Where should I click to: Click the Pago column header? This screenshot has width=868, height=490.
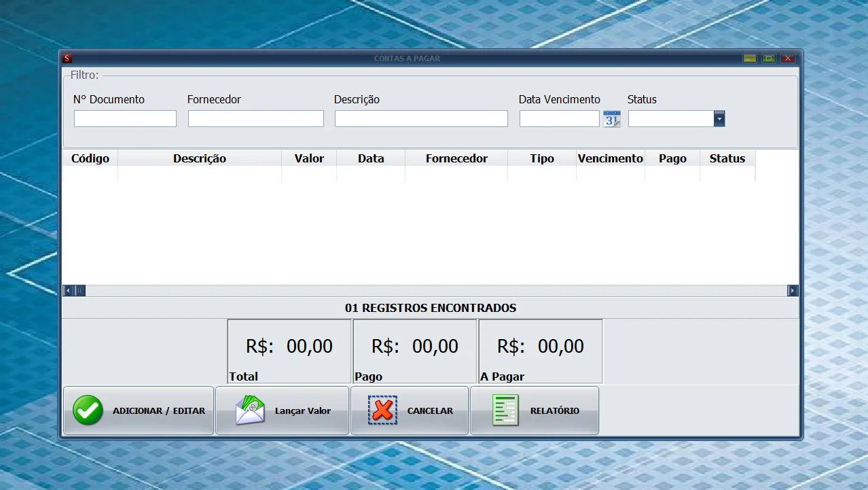tap(672, 158)
